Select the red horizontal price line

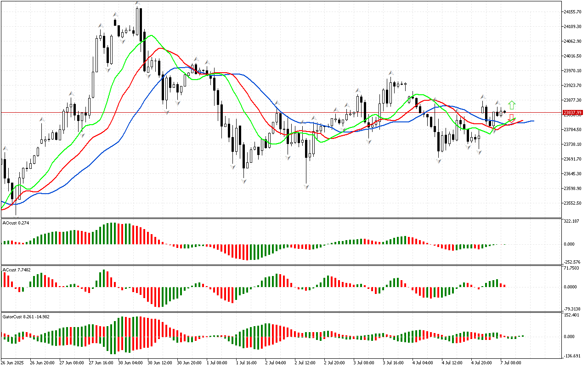[276, 112]
